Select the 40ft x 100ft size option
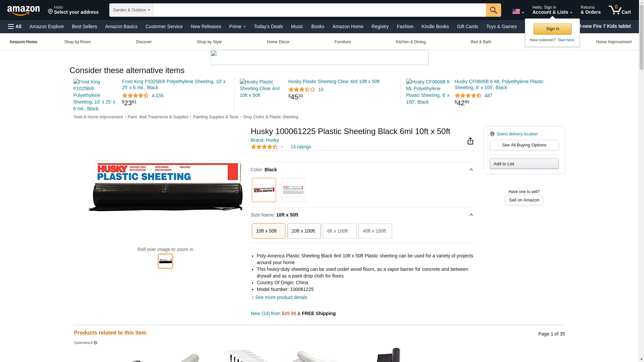Image resolution: width=644 pixels, height=362 pixels. point(375,231)
